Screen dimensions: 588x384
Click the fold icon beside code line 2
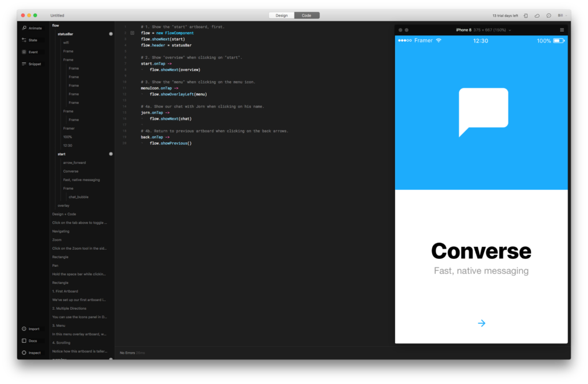coord(132,33)
